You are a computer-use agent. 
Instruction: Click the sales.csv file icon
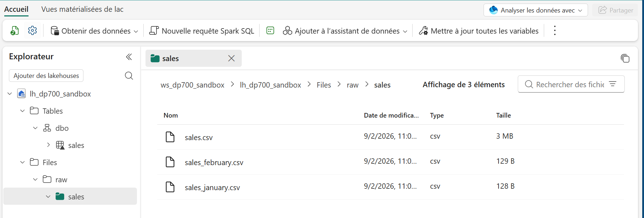(170, 137)
